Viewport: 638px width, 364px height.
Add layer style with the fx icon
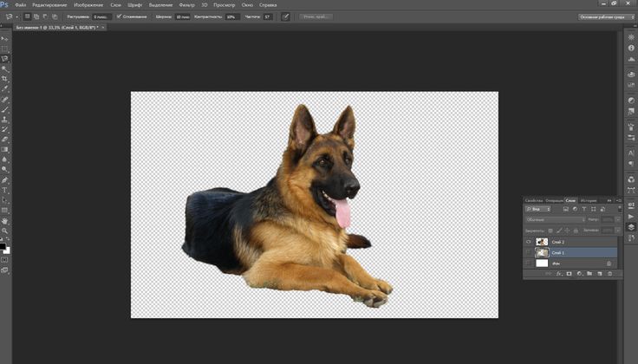[x=558, y=274]
